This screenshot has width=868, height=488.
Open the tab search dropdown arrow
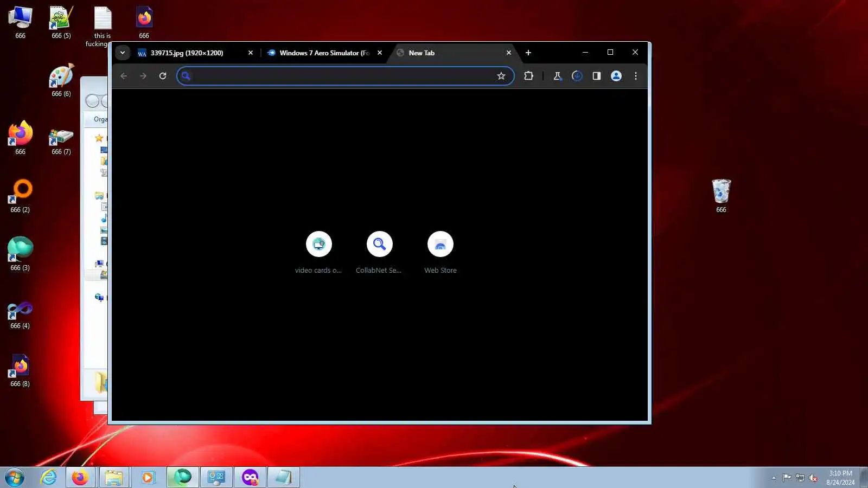(x=123, y=53)
